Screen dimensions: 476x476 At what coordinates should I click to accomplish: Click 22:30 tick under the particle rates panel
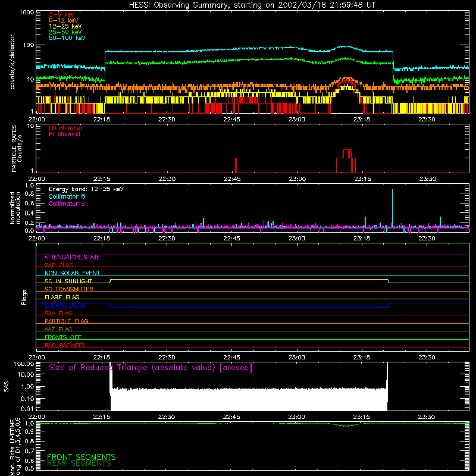[x=167, y=179]
